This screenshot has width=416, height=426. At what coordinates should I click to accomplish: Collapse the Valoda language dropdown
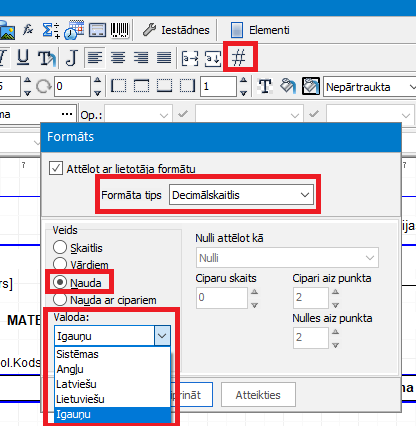point(162,336)
